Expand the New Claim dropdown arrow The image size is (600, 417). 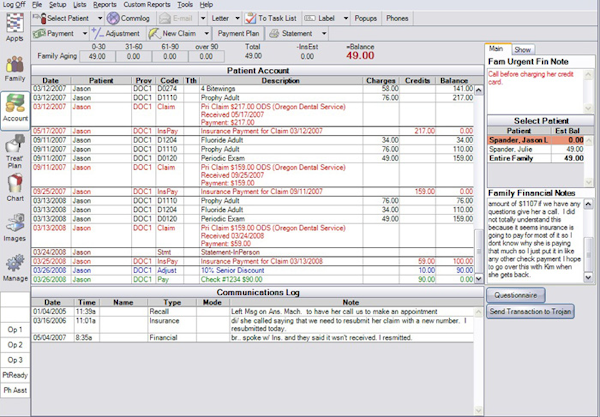(207, 34)
